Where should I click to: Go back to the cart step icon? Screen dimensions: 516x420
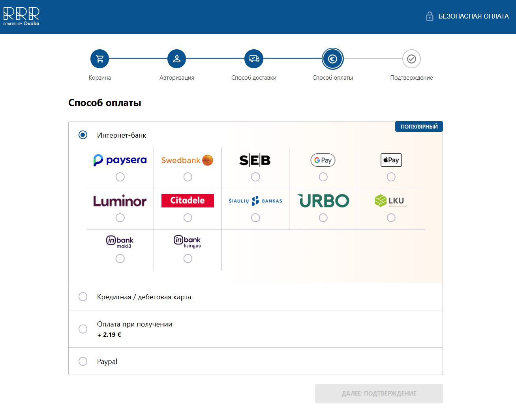pos(99,59)
